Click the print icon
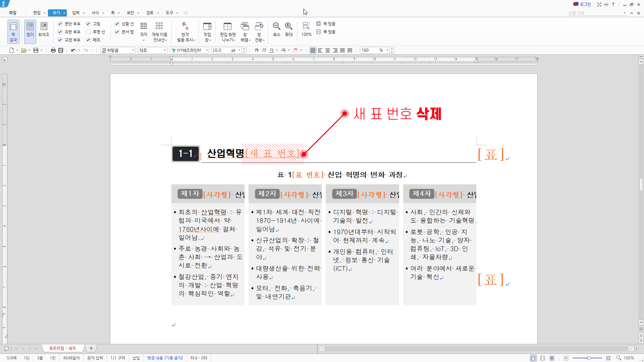644x362 pixels. click(53, 50)
